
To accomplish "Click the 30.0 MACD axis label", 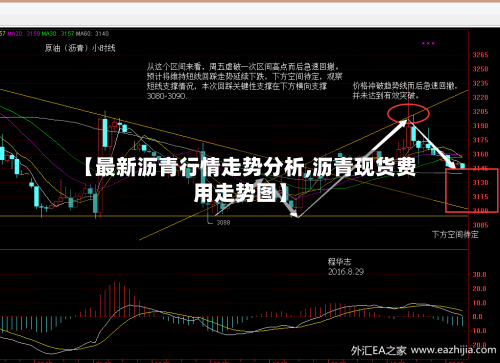I will [479, 275].
